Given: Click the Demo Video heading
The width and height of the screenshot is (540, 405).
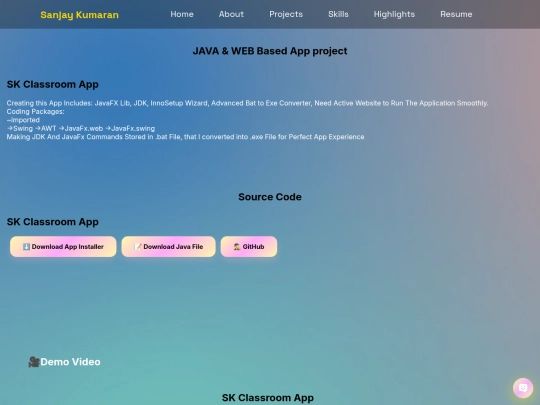Looking at the screenshot, I should pyautogui.click(x=70, y=362).
